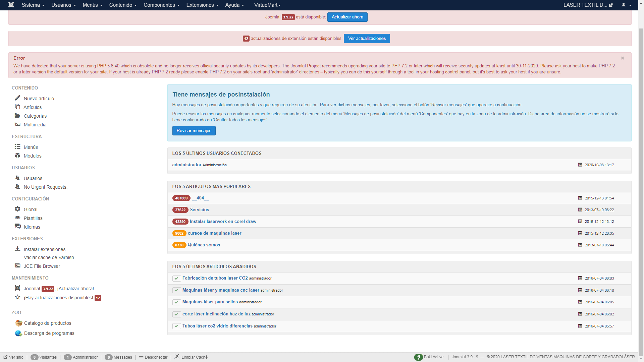Open Vaciar cache de Varnish sidebar item
The image size is (644, 362).
(x=49, y=257)
